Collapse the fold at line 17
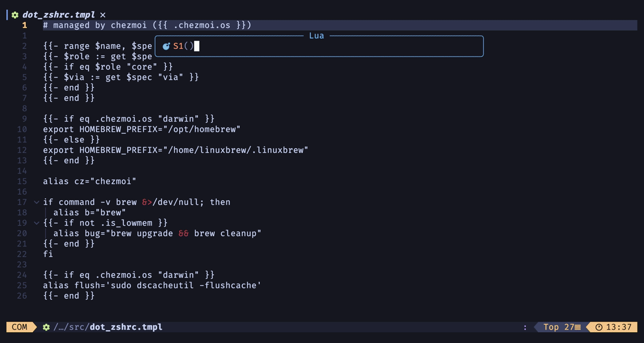This screenshot has height=343, width=644. [x=36, y=202]
